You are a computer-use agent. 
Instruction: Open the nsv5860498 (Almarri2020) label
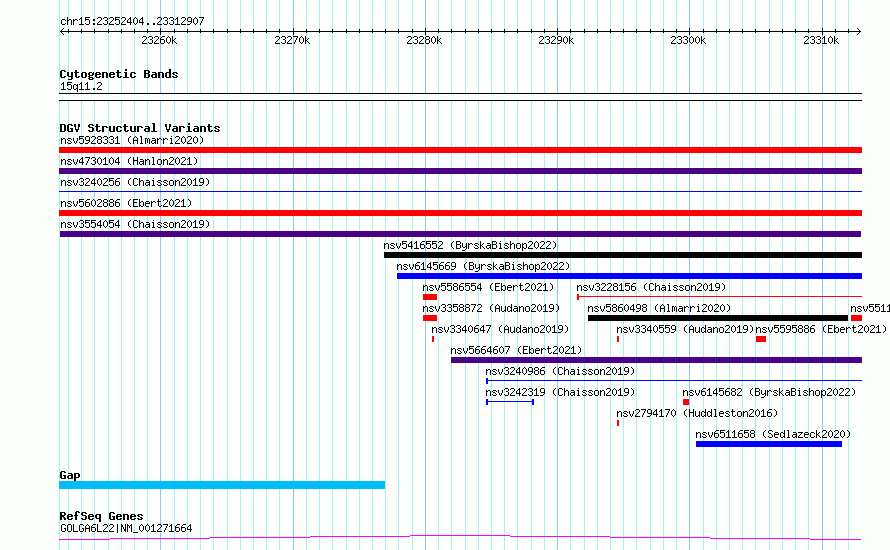pos(659,308)
